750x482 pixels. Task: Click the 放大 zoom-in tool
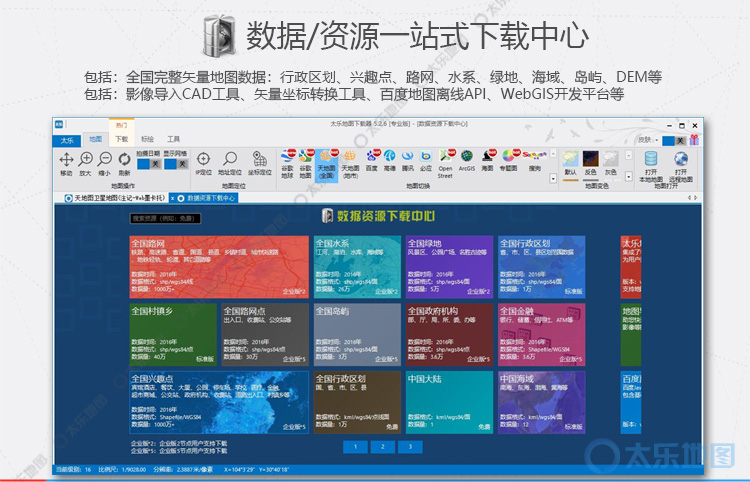[x=86, y=164]
